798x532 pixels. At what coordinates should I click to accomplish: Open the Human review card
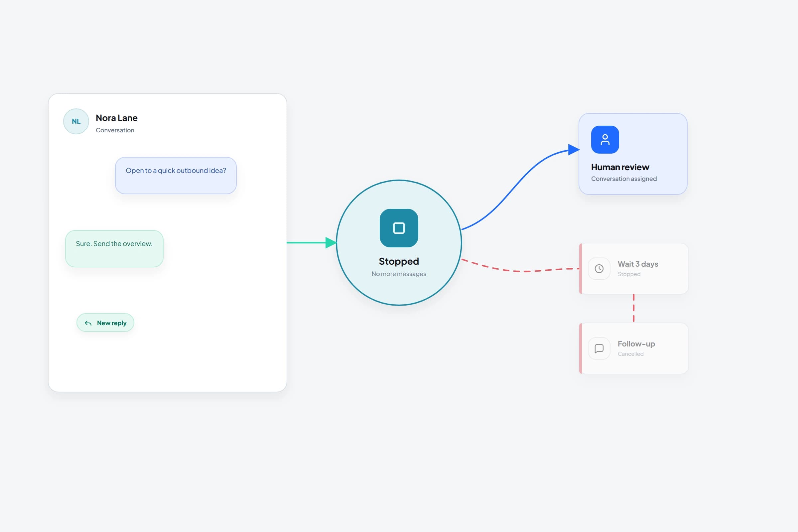tap(633, 154)
